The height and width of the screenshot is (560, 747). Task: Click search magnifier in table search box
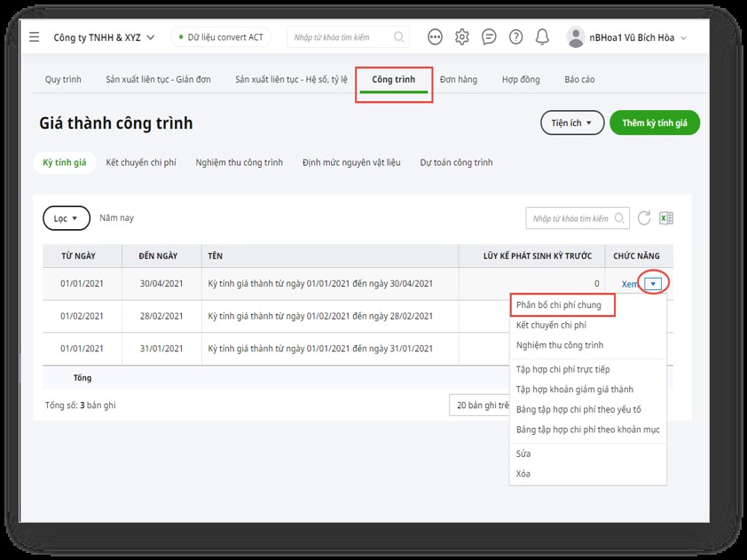619,218
